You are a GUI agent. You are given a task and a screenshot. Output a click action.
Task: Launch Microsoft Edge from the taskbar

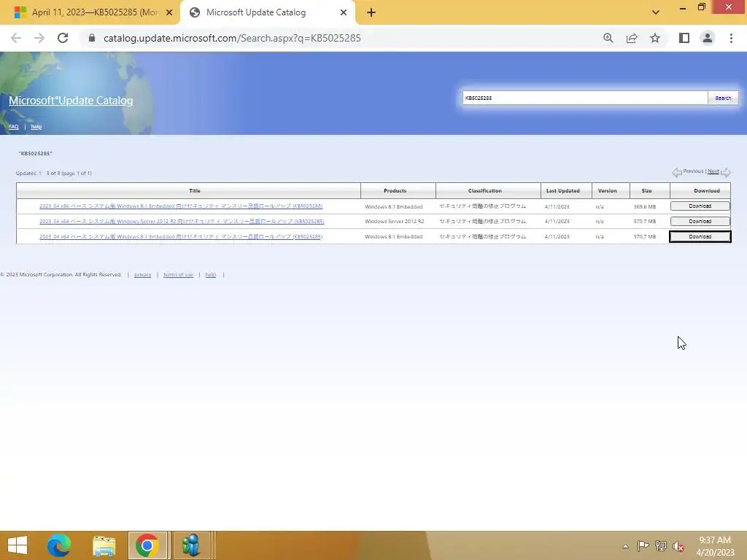point(59,545)
